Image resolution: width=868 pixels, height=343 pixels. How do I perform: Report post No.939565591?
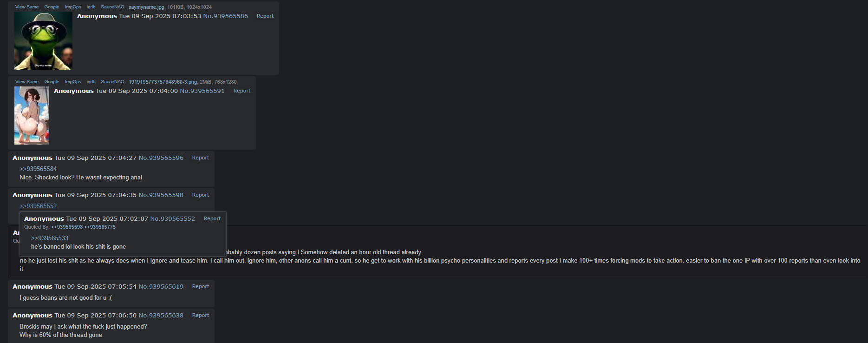point(242,91)
